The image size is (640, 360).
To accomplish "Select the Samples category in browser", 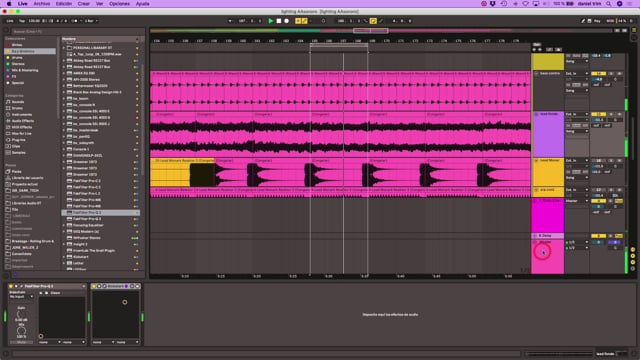I will pyautogui.click(x=18, y=153).
